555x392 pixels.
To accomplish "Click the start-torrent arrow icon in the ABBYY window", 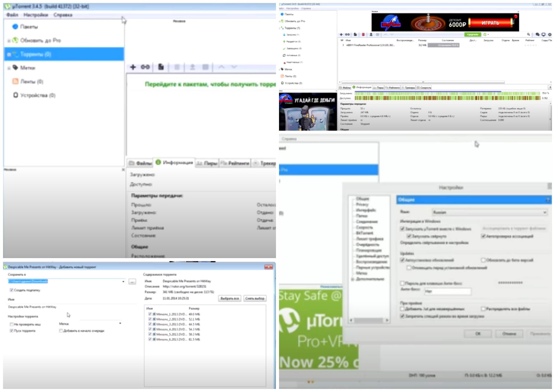I will point(371,35).
